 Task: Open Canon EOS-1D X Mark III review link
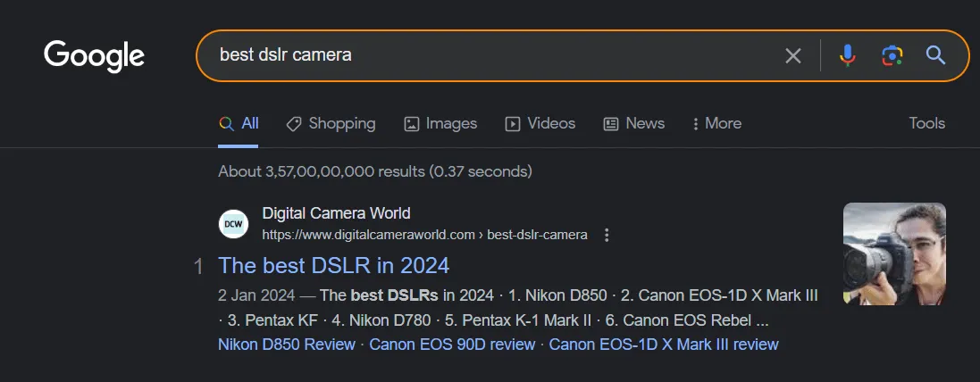click(664, 344)
